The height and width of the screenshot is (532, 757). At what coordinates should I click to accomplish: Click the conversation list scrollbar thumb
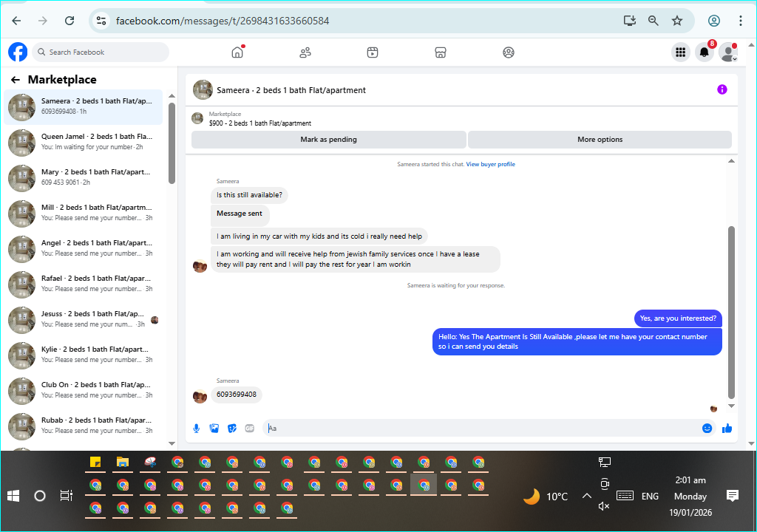172,143
